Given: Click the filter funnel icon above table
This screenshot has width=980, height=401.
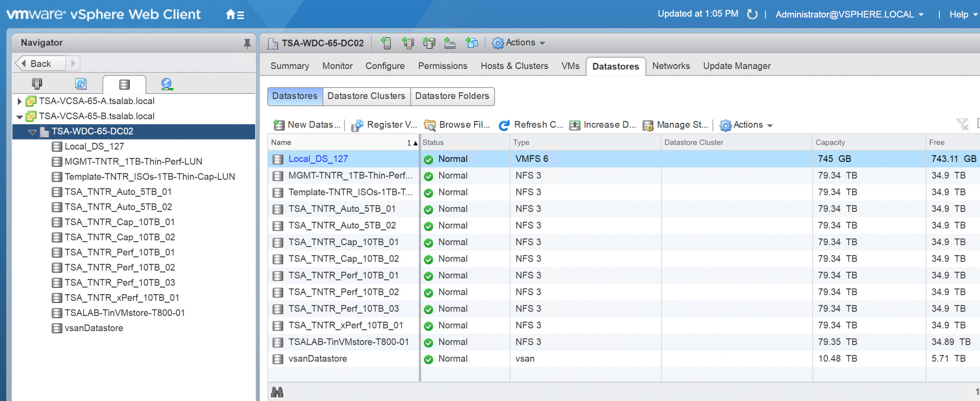Looking at the screenshot, I should (962, 124).
